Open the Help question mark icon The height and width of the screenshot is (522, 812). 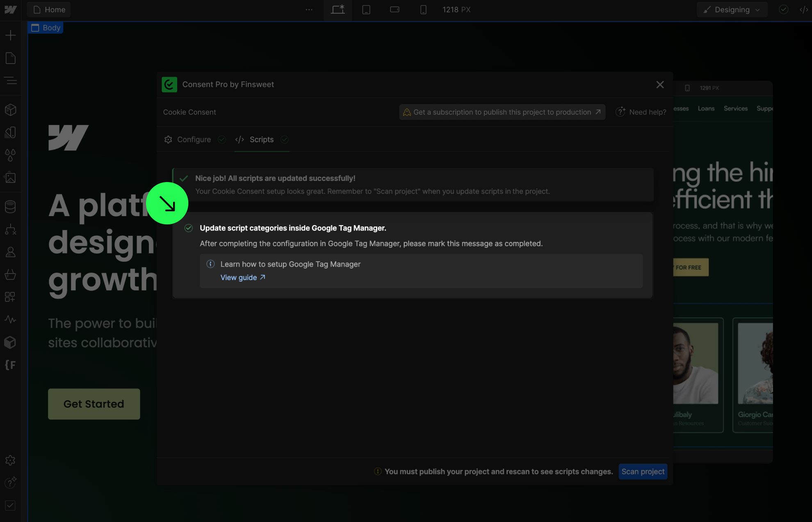coord(11,483)
